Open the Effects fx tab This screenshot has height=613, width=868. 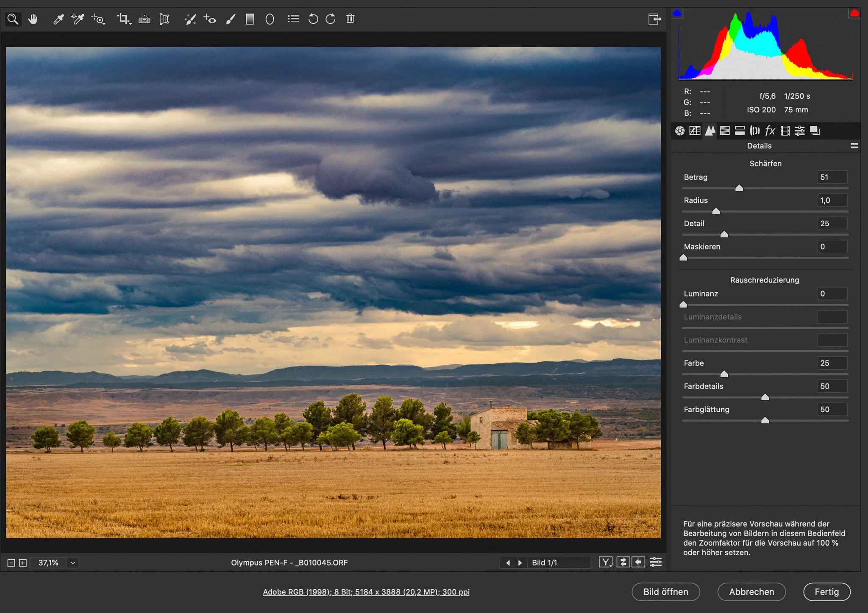[x=770, y=130]
